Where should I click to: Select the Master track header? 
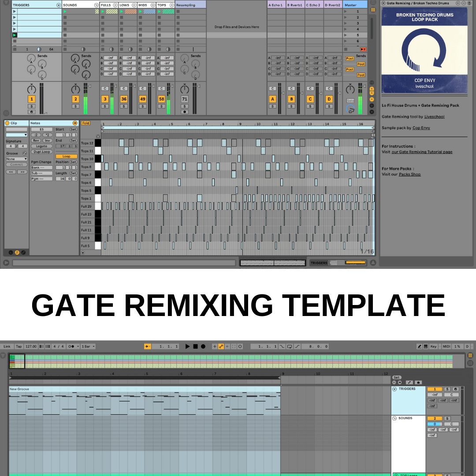[x=354, y=5]
